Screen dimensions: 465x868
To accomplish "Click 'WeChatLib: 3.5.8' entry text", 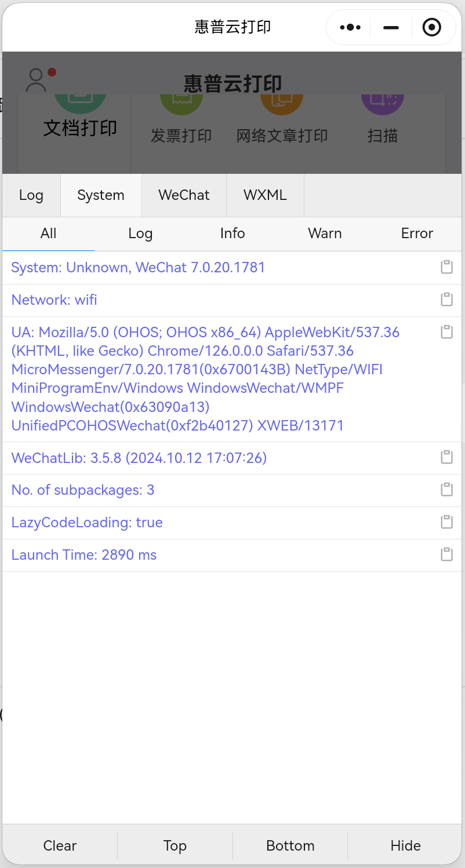I will pos(139,458).
